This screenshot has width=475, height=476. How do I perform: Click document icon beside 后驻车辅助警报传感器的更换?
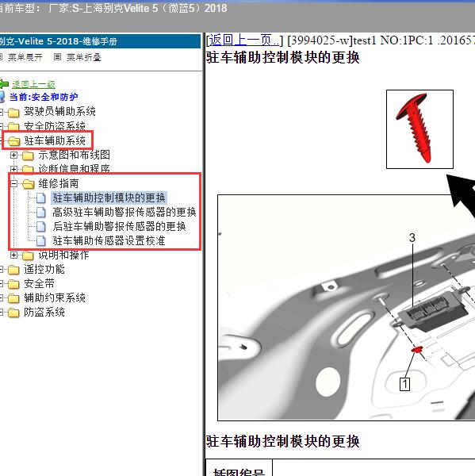[41, 226]
